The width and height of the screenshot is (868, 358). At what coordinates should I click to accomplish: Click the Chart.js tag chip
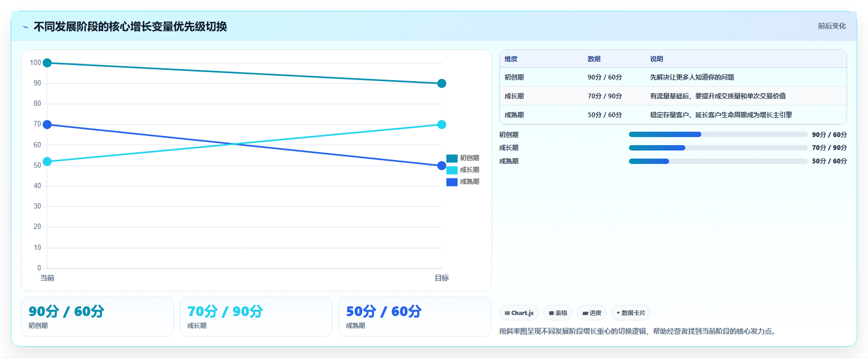519,313
